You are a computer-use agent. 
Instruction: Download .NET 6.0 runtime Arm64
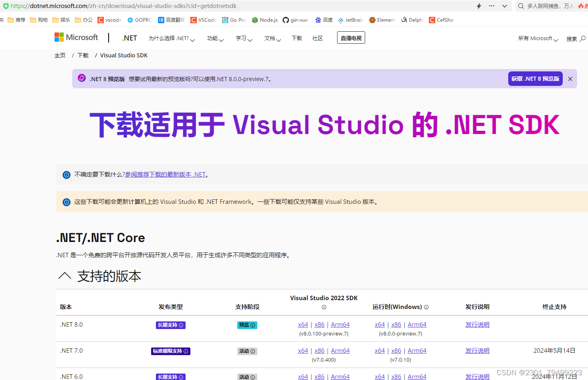[x=417, y=376]
